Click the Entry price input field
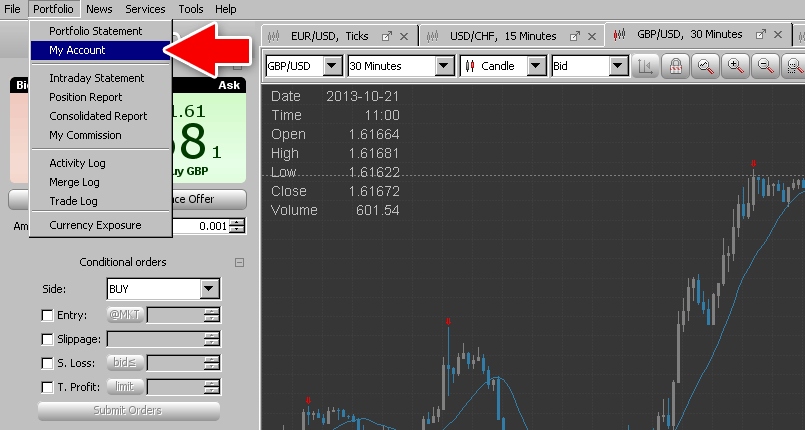 click(176, 315)
